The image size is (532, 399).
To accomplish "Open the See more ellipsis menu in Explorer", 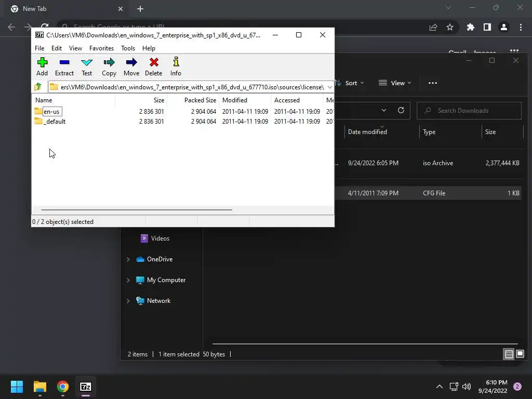I will tap(433, 83).
